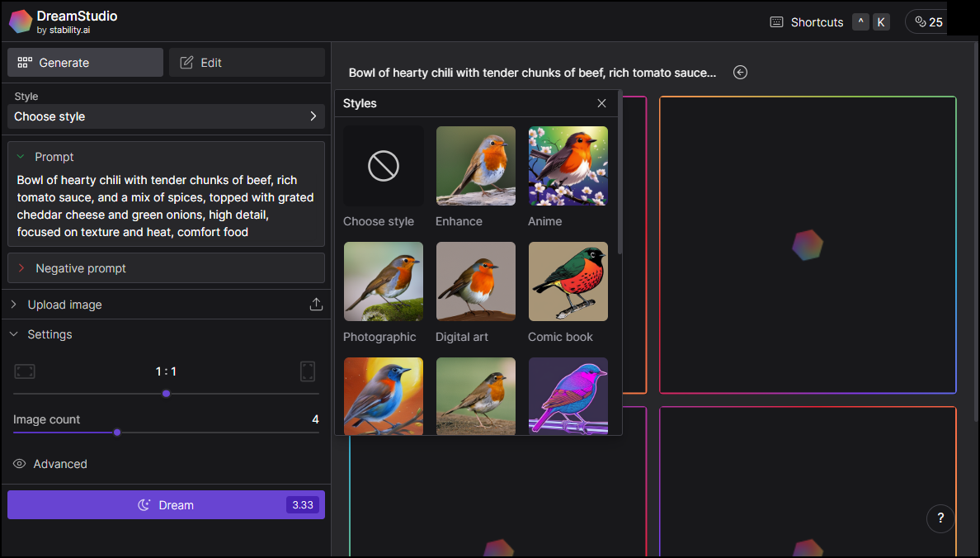
Task: Switch to the Edit tab
Action: pyautogui.click(x=246, y=62)
